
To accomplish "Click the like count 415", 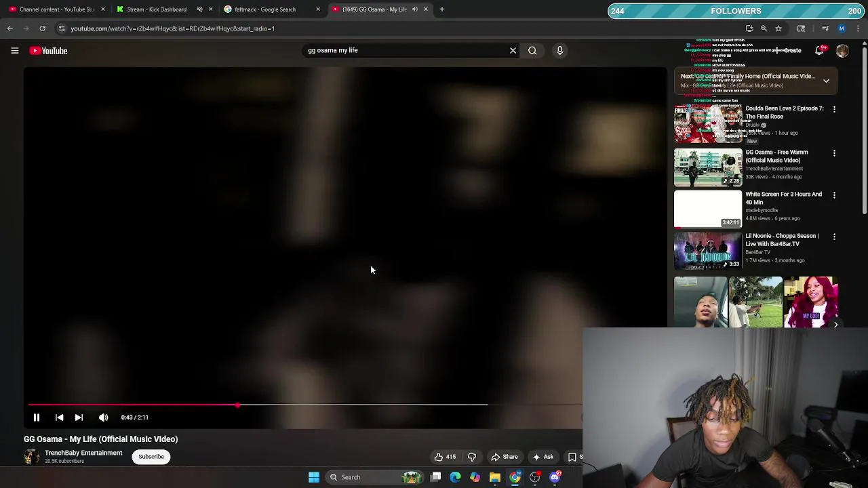I will click(x=451, y=457).
